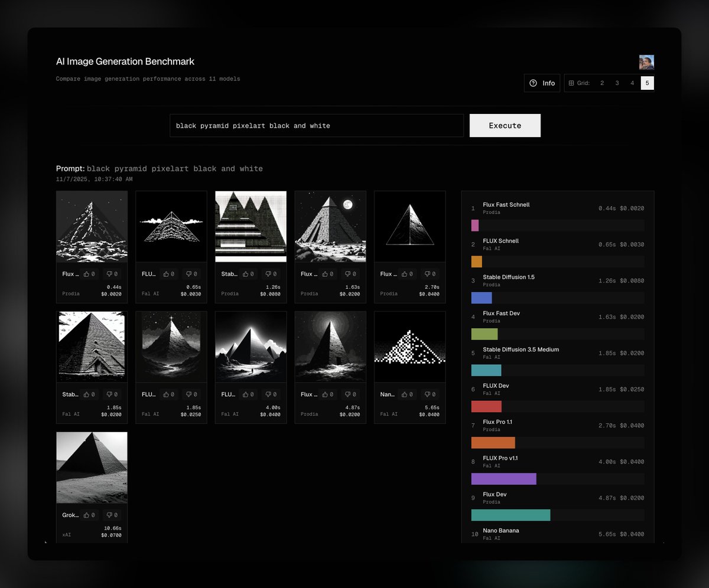
Task: Click the timestamp 11/7/2025, 10:37:40 AM
Action: (x=95, y=179)
